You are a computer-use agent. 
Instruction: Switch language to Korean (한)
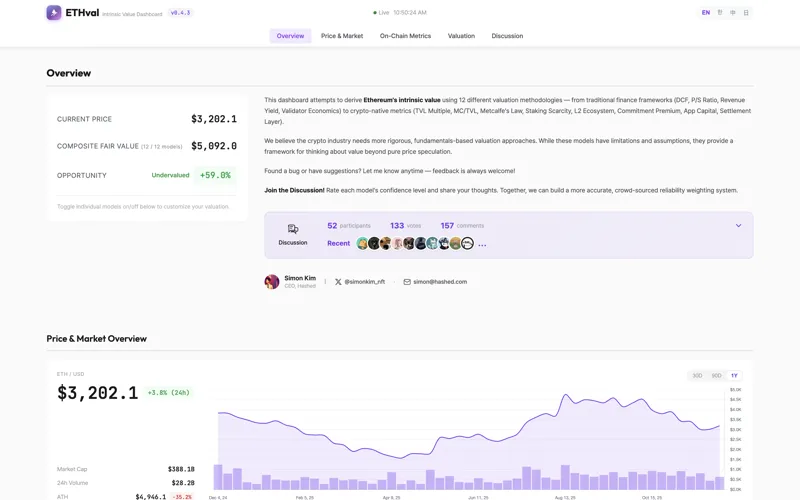tap(720, 13)
